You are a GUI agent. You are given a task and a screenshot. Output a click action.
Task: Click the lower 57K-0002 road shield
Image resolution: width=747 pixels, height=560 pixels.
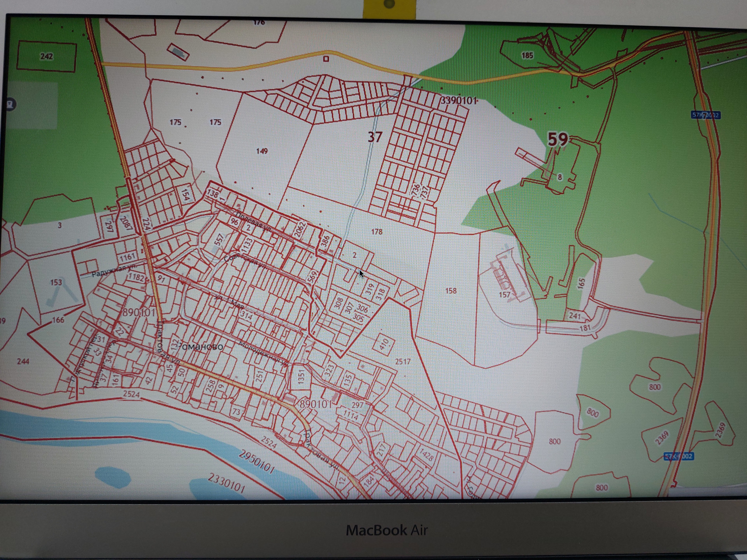pos(679,456)
